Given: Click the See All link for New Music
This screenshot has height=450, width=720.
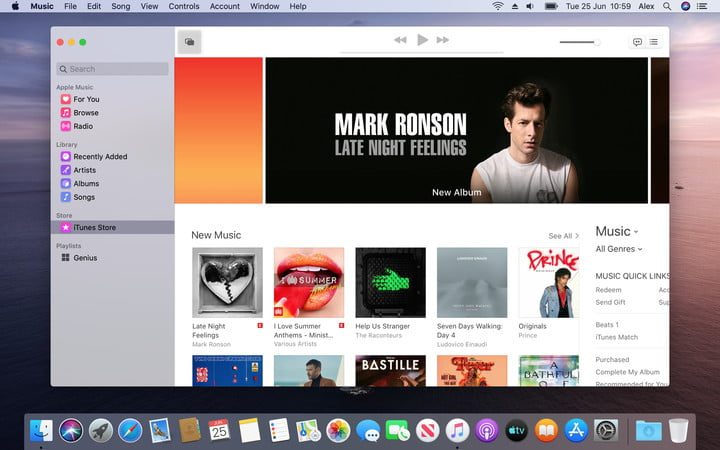Looking at the screenshot, I should point(562,236).
